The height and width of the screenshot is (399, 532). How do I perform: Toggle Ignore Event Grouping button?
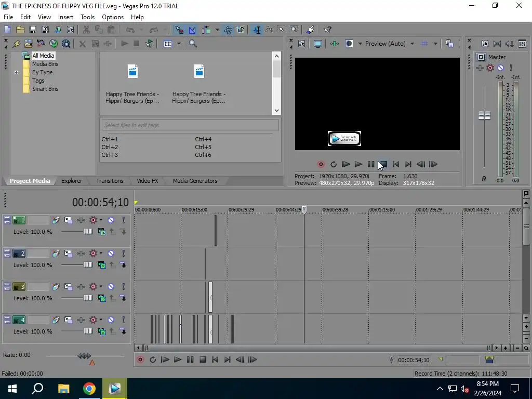241,30
